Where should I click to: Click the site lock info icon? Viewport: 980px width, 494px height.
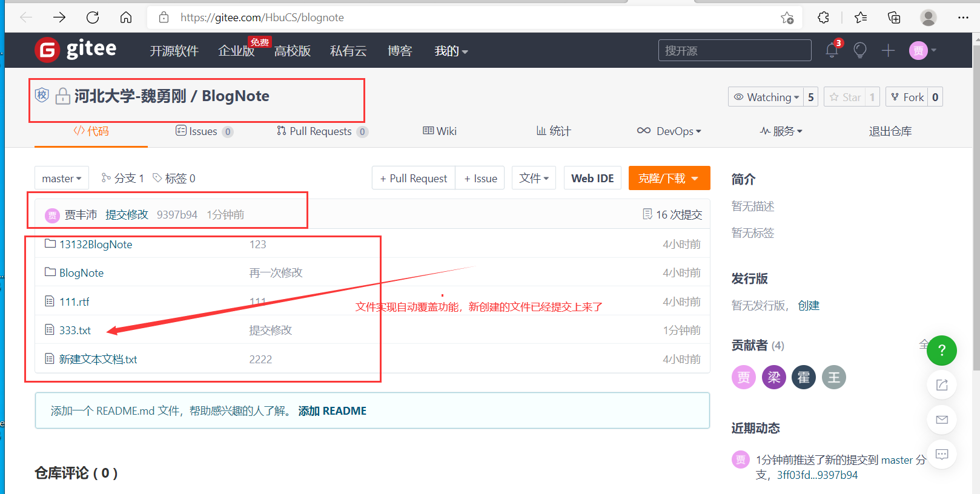164,18
